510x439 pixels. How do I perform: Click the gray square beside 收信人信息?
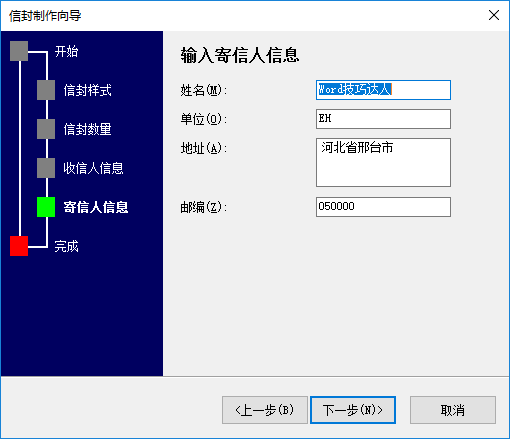(46, 168)
